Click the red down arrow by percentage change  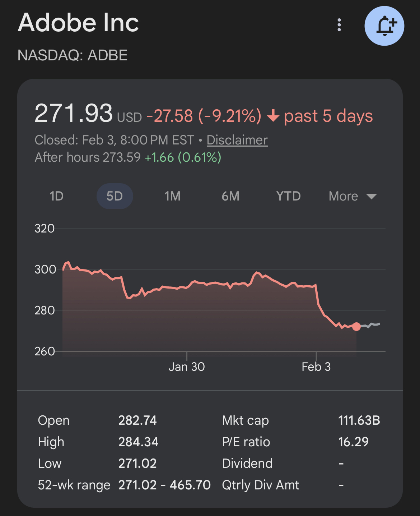[273, 116]
